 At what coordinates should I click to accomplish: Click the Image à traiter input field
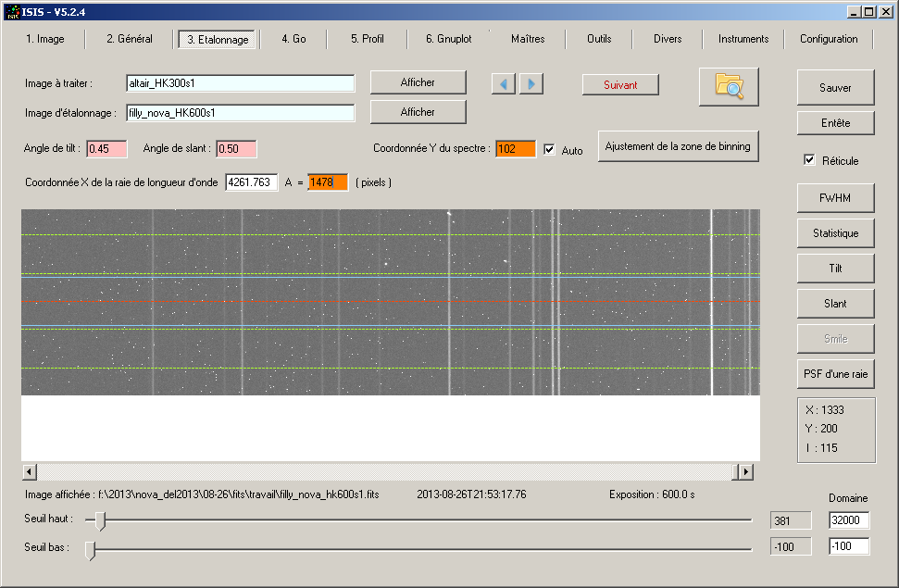[240, 83]
